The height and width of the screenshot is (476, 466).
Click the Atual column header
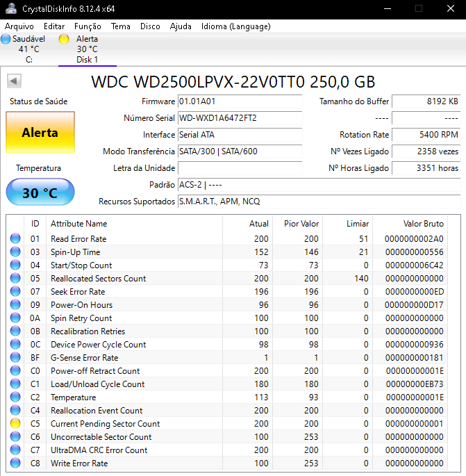coord(247,224)
